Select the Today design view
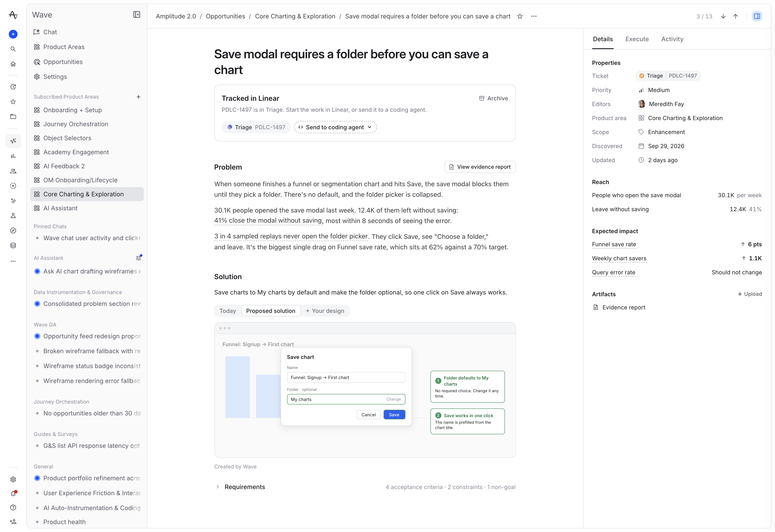This screenshot has width=775, height=532. click(x=228, y=311)
